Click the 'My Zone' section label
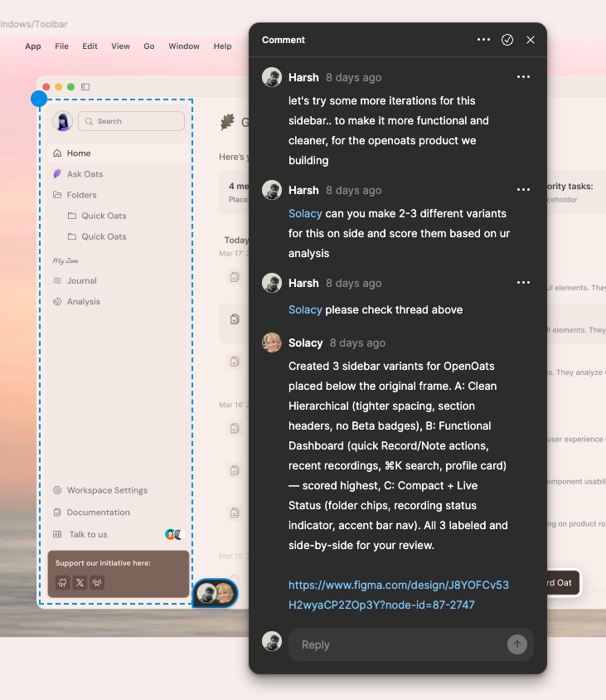This screenshot has height=700, width=606. 65,260
